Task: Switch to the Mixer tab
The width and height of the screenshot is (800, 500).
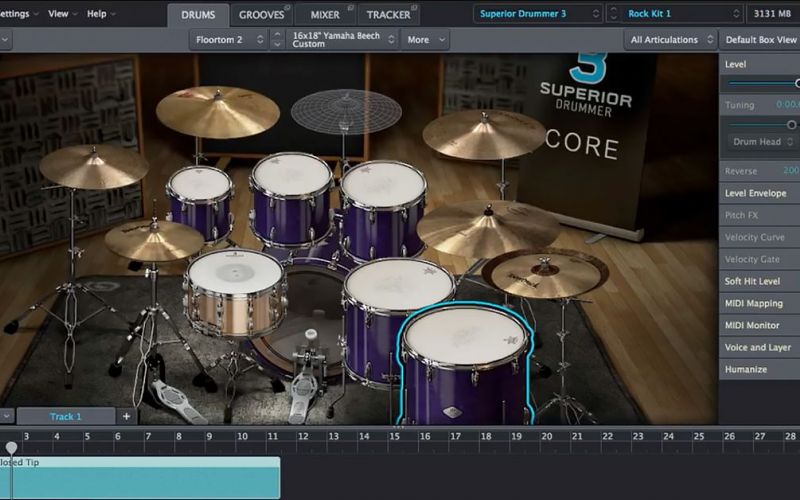Action: coord(324,15)
